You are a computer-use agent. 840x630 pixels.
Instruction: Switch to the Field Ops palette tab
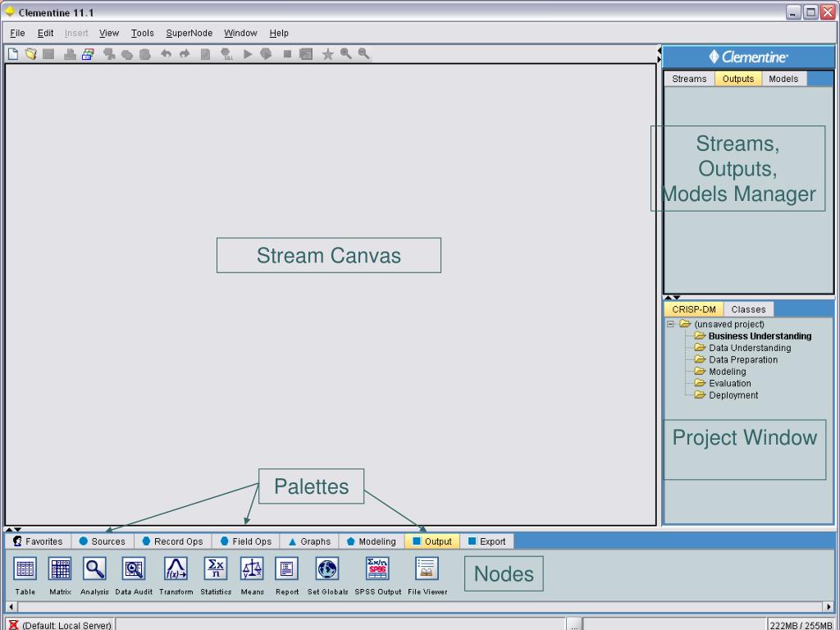point(246,541)
